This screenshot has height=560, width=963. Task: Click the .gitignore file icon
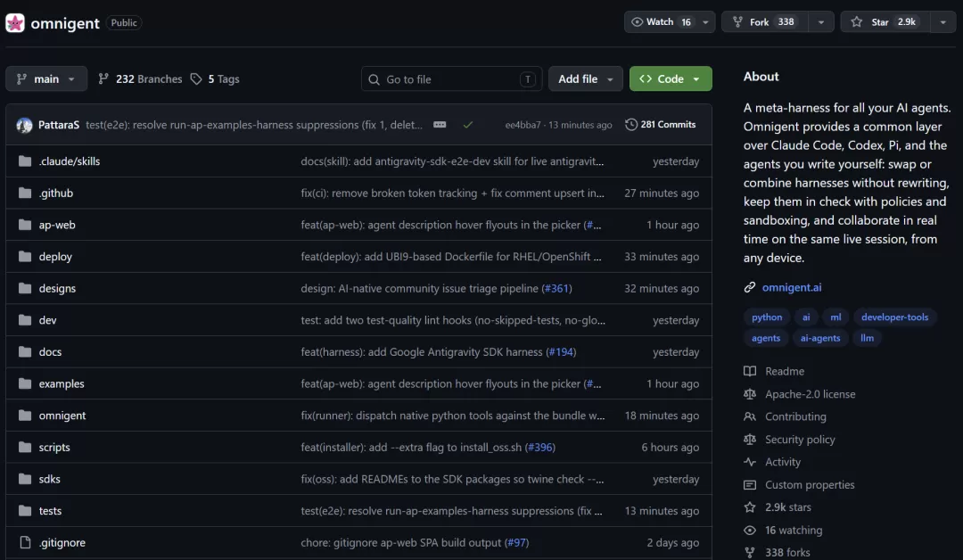[x=25, y=542]
